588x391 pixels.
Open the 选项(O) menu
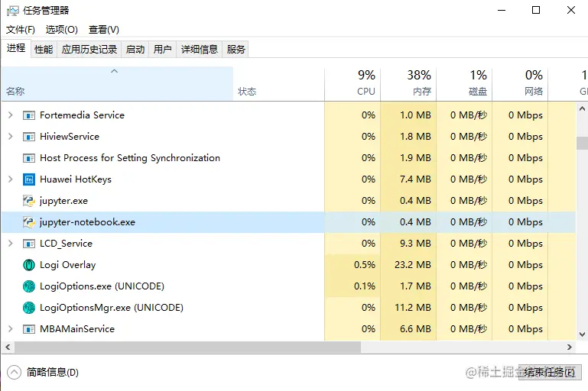(61, 30)
